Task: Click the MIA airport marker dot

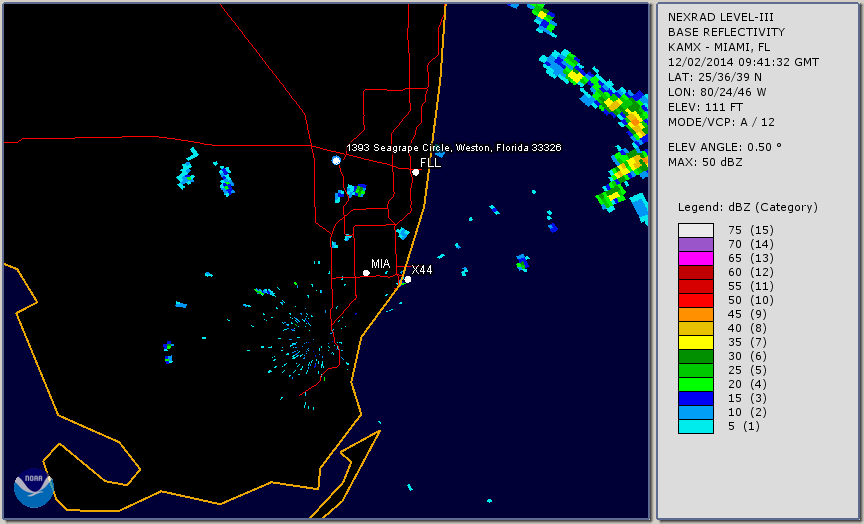Action: (366, 273)
